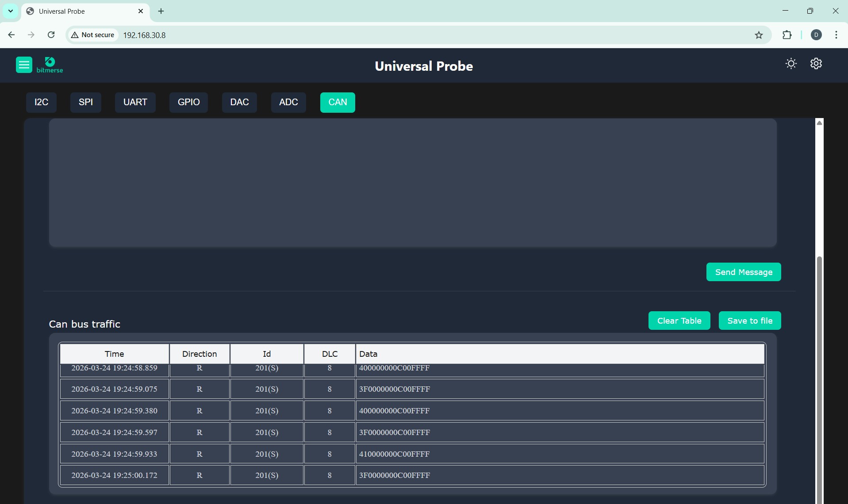Viewport: 848px width, 504px height.
Task: Open Chrome three-dot menu
Action: click(x=836, y=35)
